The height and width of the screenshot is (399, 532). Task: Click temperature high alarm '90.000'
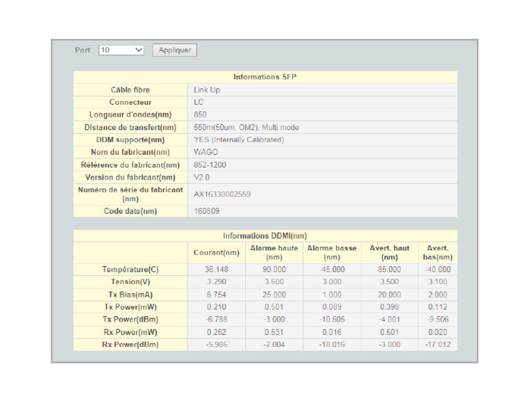click(274, 269)
